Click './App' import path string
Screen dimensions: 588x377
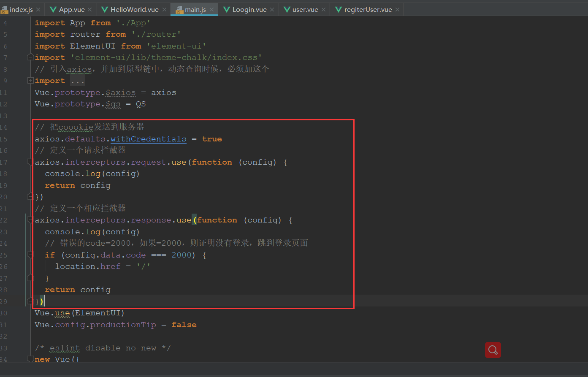click(x=133, y=23)
